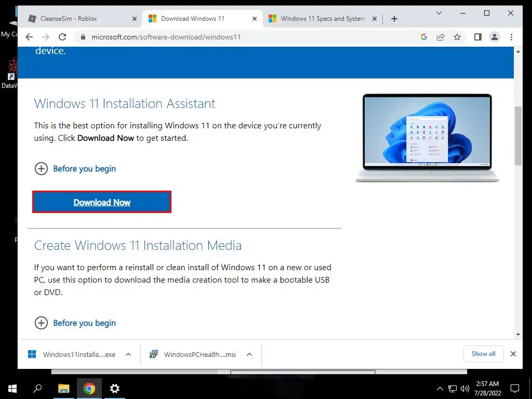
Task: Open the Chrome profile avatar
Action: pos(495,37)
